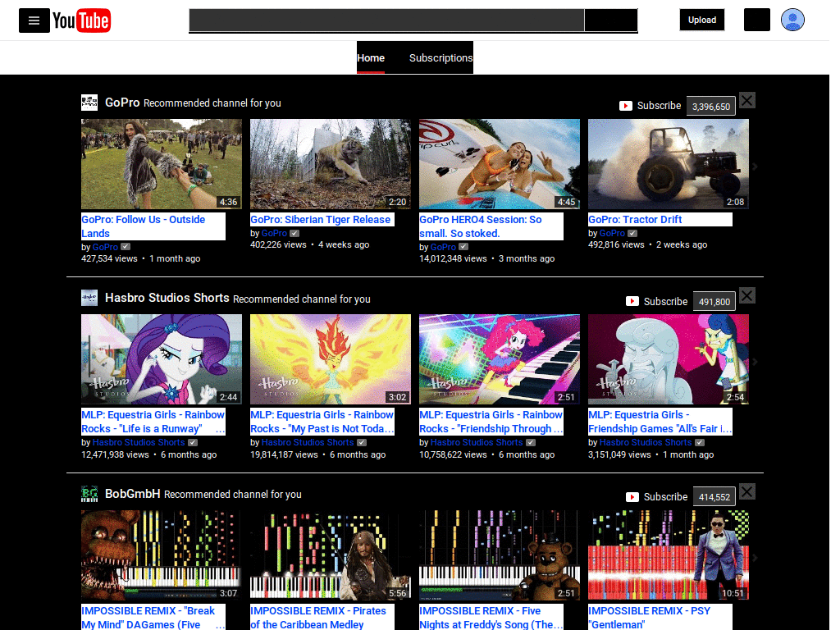Click the search submit button
The image size is (840, 630).
[x=610, y=21]
